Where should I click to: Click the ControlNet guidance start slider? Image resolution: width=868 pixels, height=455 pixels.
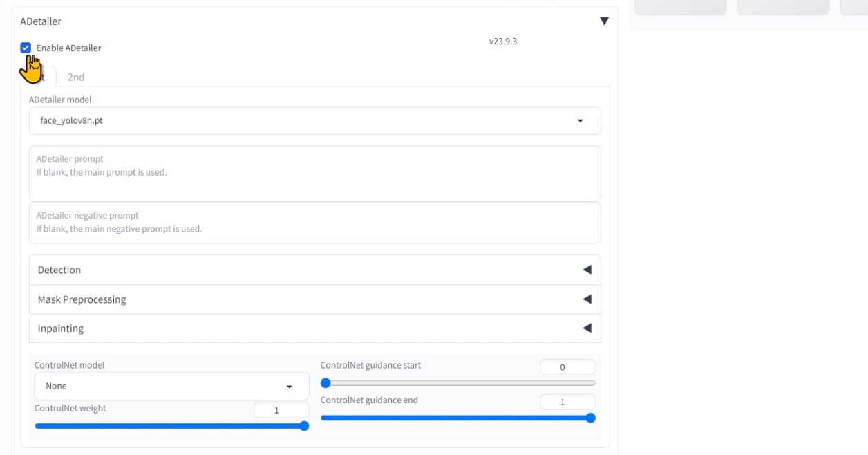pyautogui.click(x=457, y=383)
